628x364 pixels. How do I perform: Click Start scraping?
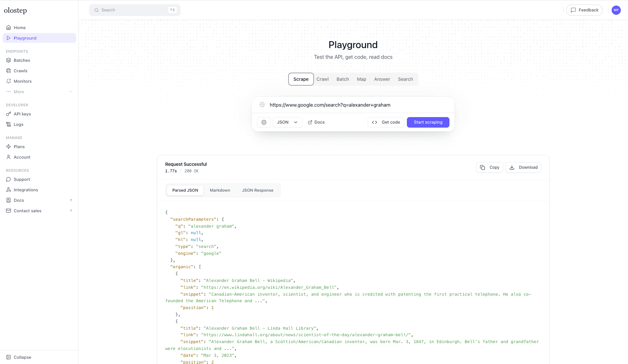pos(428,122)
